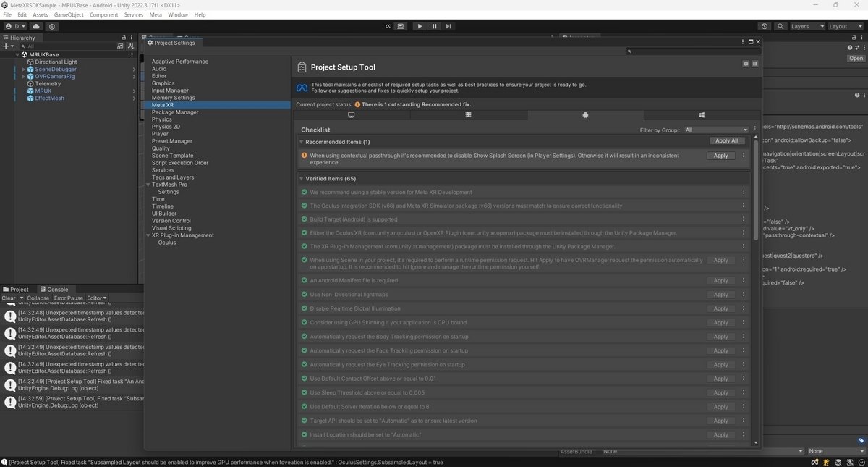Select Oculus under XR Plug-in Management
Screen dimensions: 868x467
pyautogui.click(x=167, y=243)
